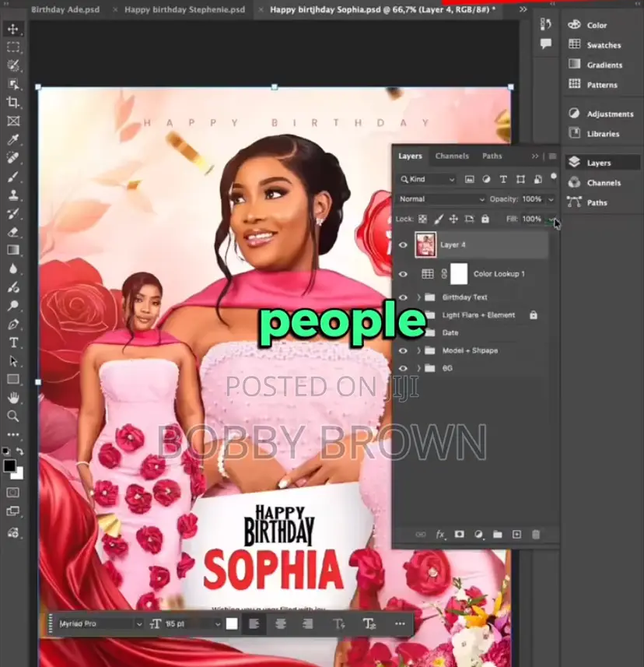
Task: Toggle visibility of BG group
Action: (403, 368)
